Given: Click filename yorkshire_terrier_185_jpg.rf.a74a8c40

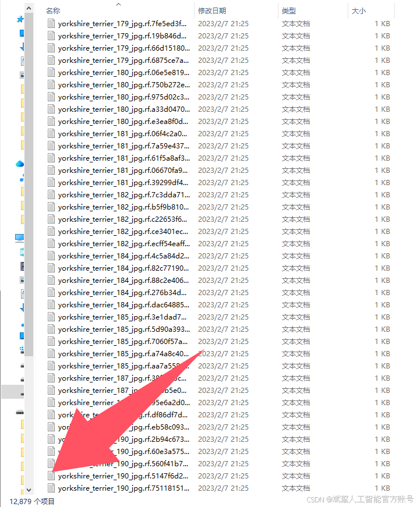Looking at the screenshot, I should pos(123,354).
